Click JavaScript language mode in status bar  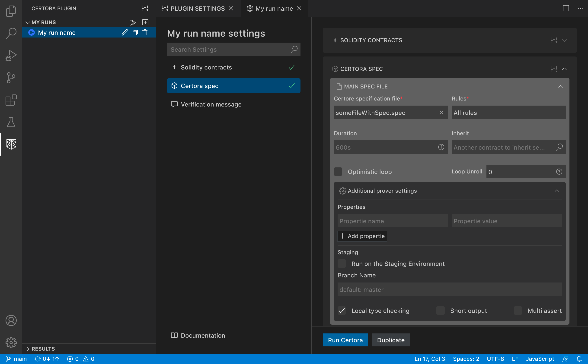click(x=540, y=359)
